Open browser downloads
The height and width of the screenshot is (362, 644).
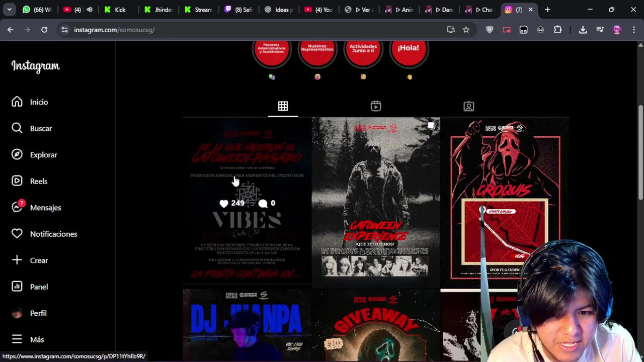coord(583,30)
